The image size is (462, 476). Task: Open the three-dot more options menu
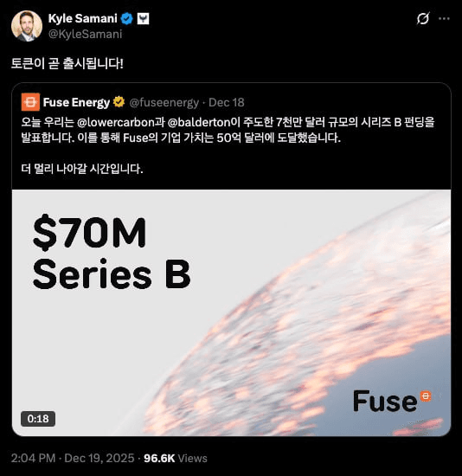(x=444, y=18)
